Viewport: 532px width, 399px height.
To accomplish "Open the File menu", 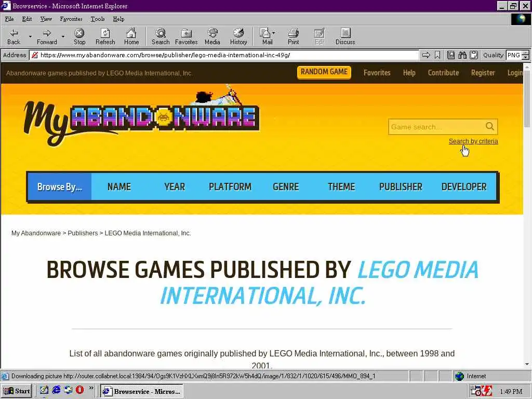I will click(x=9, y=19).
